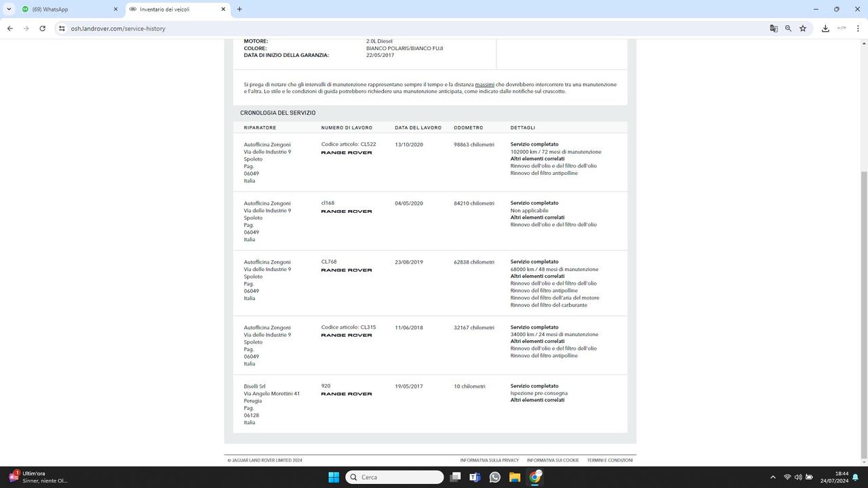Select odometer value 84210 chilometri

click(x=474, y=203)
